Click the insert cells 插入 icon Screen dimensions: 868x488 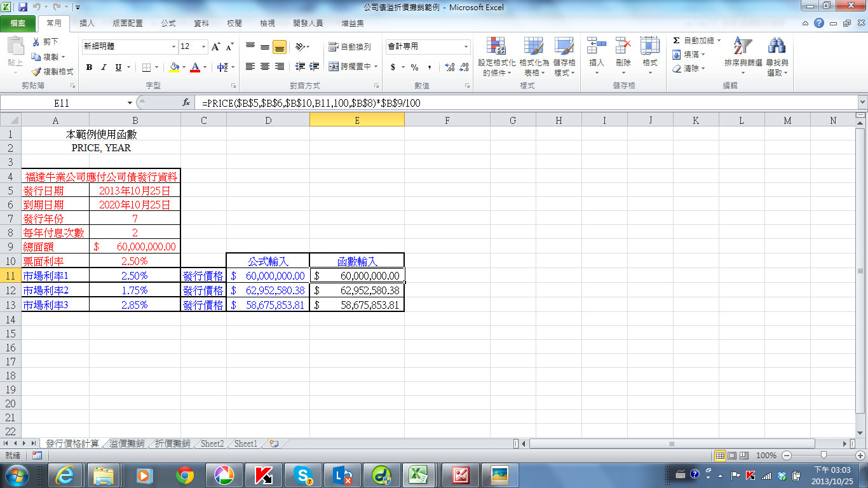(597, 46)
